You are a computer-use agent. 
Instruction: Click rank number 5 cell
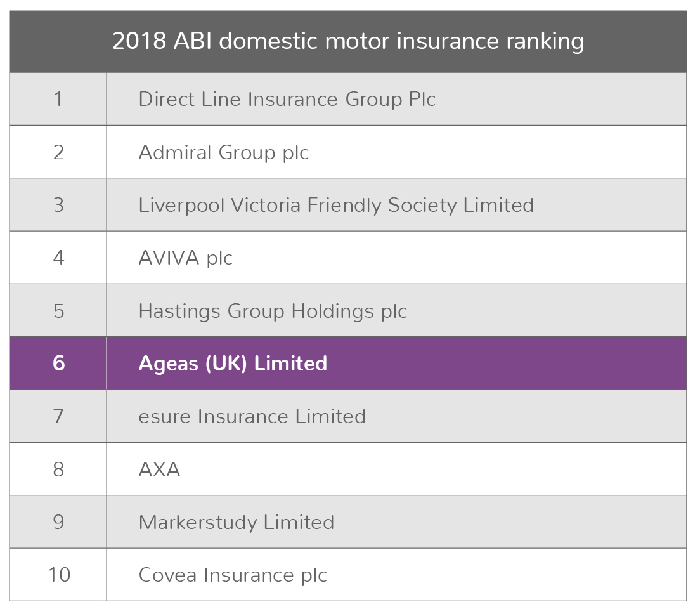click(58, 310)
